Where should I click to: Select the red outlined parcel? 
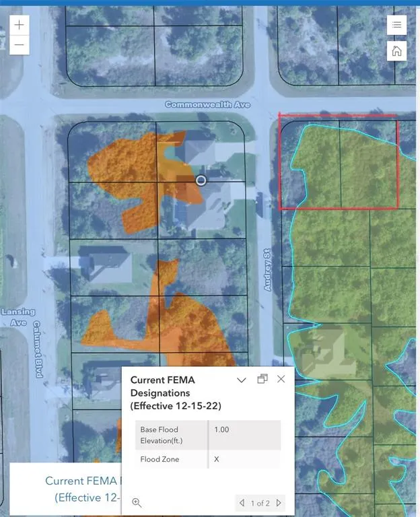(338, 162)
